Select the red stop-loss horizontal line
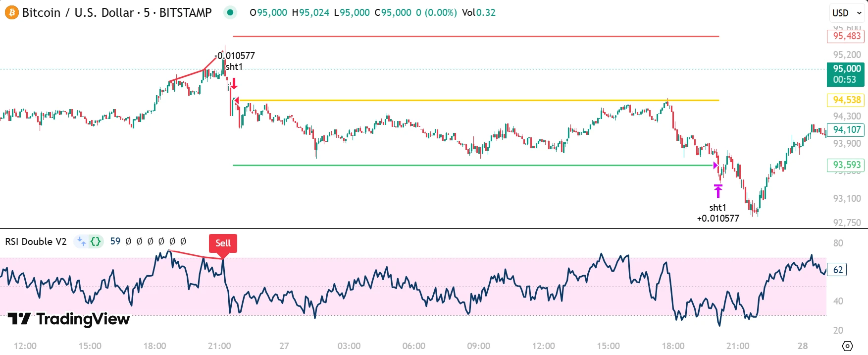 pyautogui.click(x=475, y=36)
